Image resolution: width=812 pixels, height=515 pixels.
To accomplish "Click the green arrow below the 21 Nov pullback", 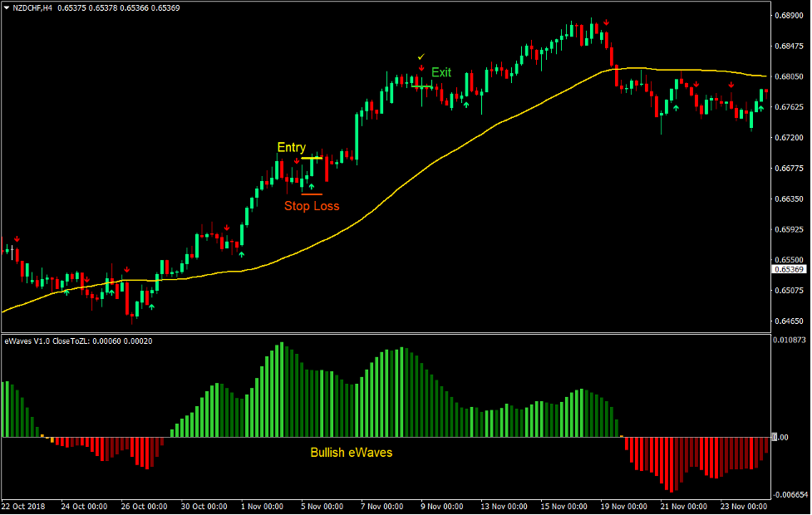I will (676, 108).
